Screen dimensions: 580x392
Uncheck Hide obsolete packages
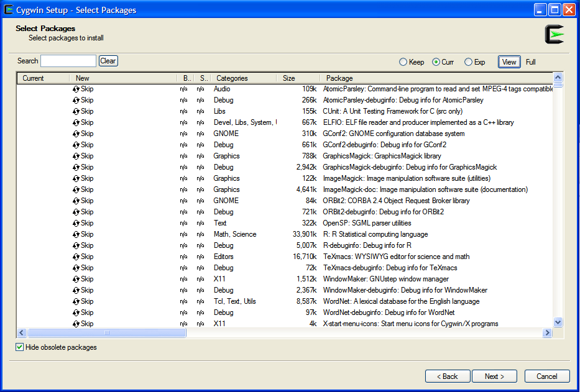click(x=20, y=347)
